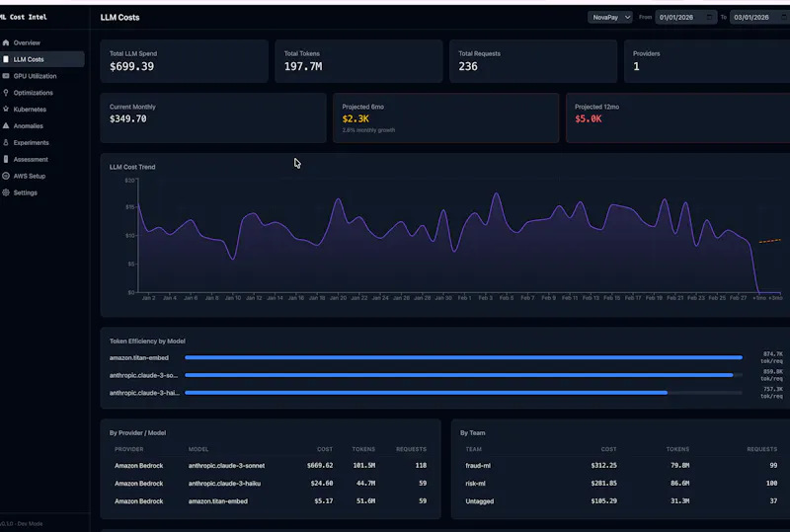The height and width of the screenshot is (532, 790).
Task: Click the Projected 6mo $2.3K value
Action: tap(355, 118)
